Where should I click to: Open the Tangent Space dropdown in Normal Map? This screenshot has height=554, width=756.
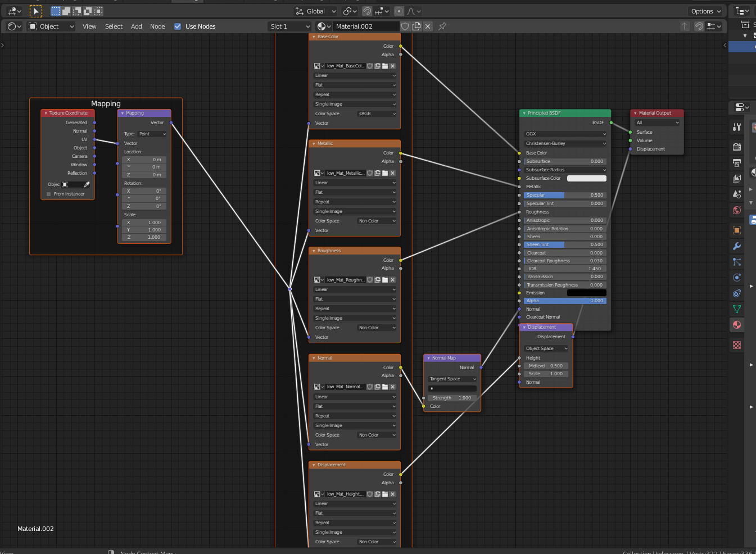[452, 379]
